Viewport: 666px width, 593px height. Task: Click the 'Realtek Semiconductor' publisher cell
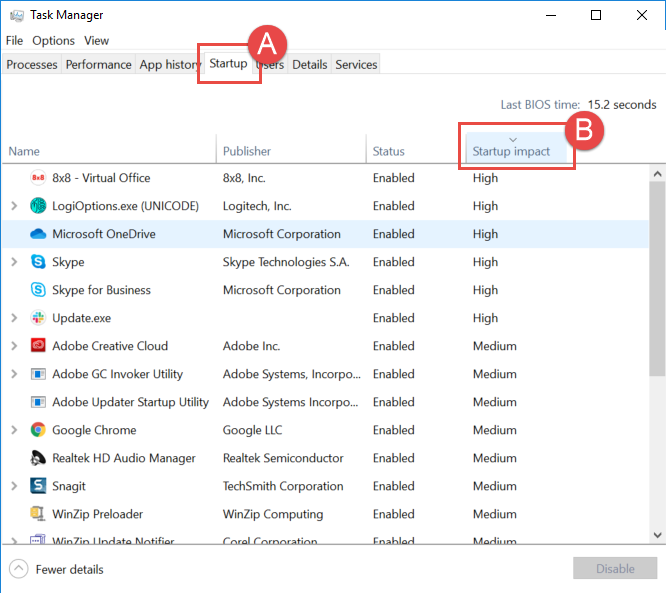(x=283, y=458)
